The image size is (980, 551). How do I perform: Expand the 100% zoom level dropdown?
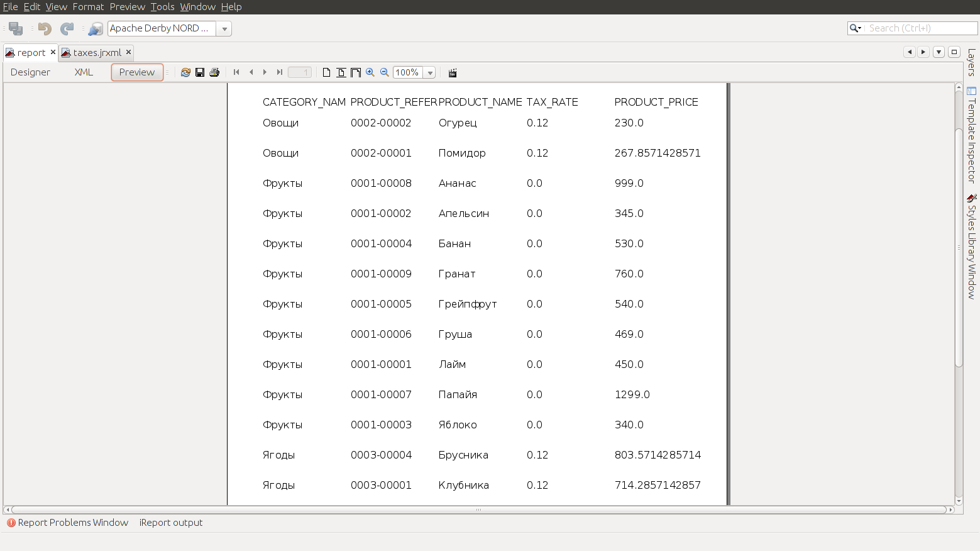coord(430,73)
